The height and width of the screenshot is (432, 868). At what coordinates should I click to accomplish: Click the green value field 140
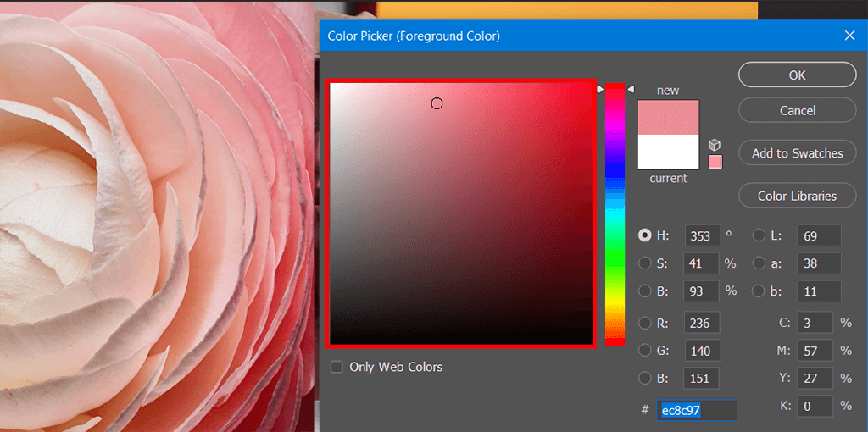[702, 350]
